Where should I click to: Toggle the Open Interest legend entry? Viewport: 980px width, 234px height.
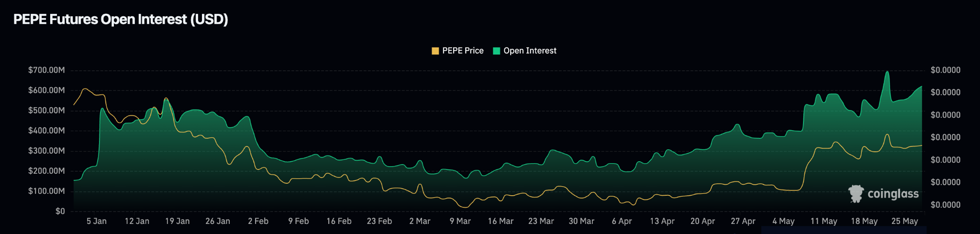pos(524,51)
